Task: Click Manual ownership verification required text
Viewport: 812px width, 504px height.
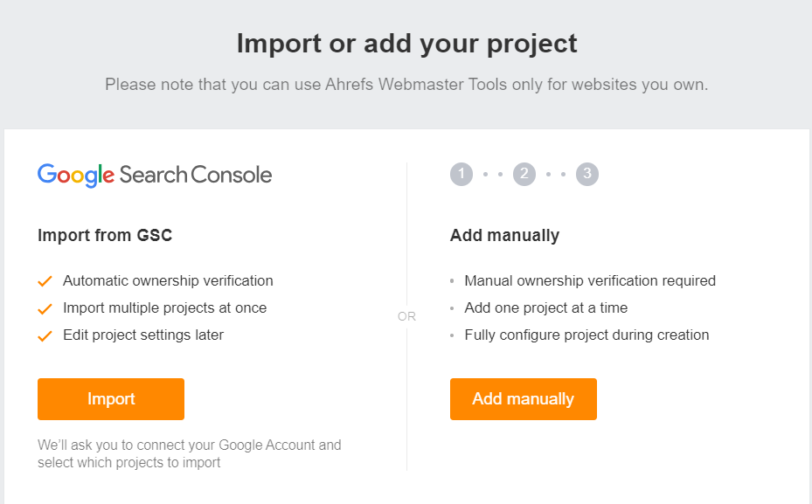Action: pyautogui.click(x=590, y=280)
